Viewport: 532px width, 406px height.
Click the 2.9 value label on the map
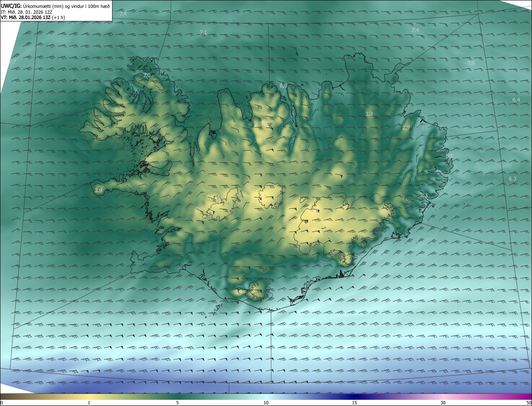coord(406,127)
